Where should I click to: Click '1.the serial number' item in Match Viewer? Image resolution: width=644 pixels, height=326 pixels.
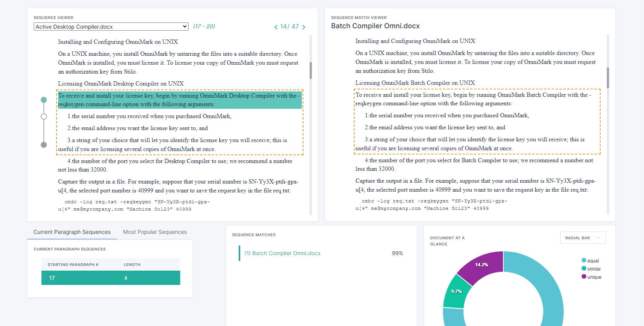(447, 115)
